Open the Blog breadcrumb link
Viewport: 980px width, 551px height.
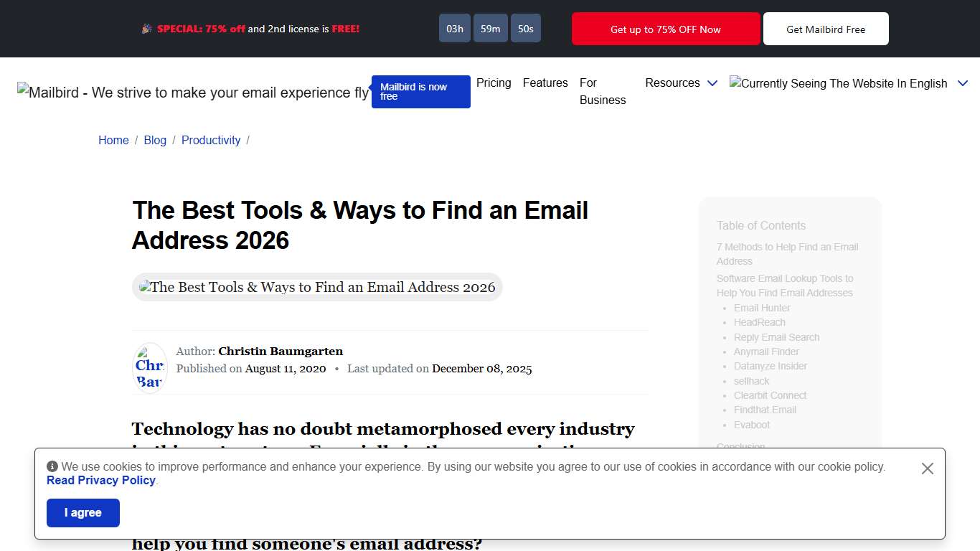155,140
